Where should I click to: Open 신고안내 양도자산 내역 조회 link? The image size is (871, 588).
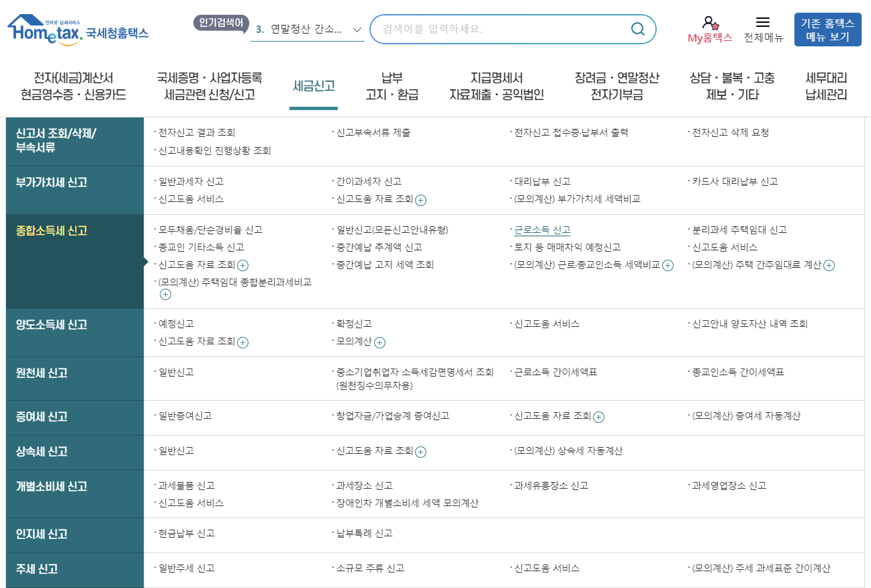point(749,324)
